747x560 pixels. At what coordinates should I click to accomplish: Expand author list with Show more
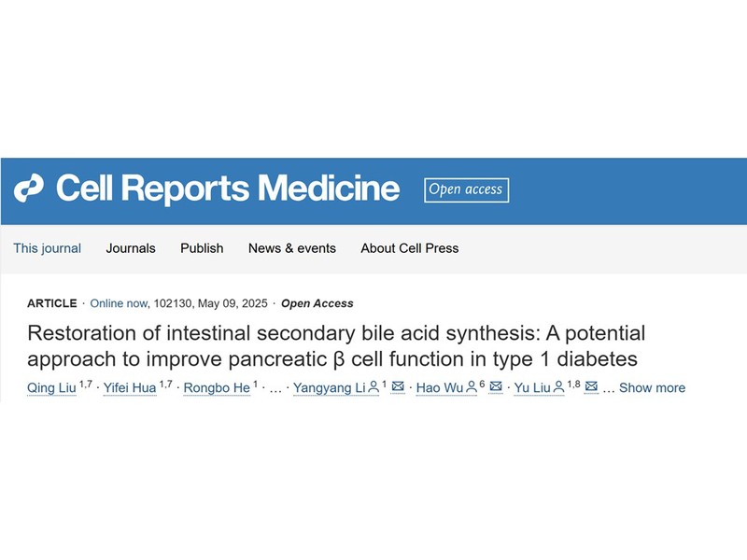click(x=652, y=387)
